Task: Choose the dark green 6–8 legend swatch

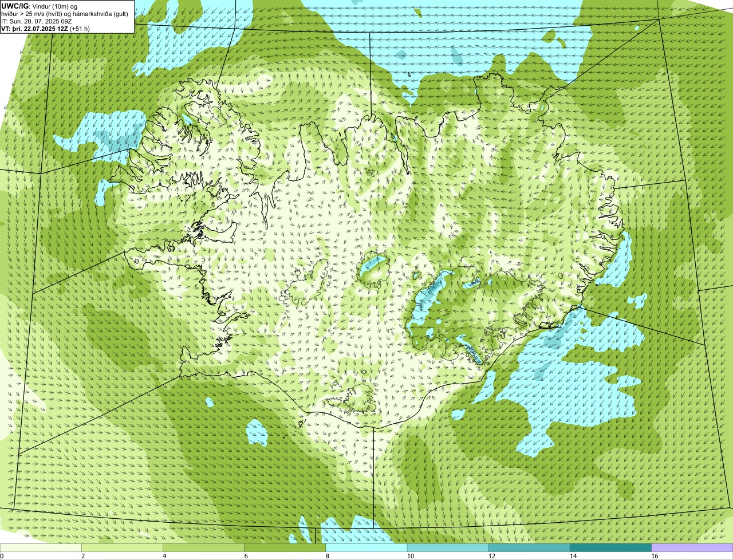Action: click(285, 547)
